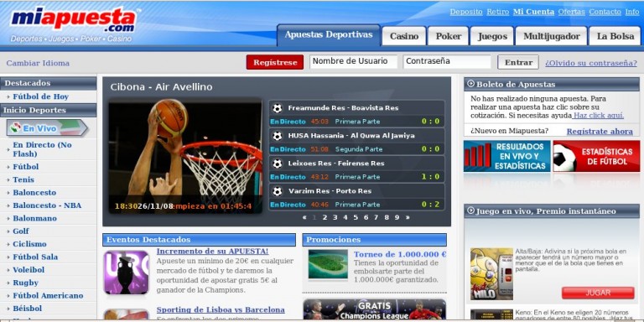Click the Hi-Lo game thumbnail image
The height and width of the screenshot is (322, 644).
(491, 273)
